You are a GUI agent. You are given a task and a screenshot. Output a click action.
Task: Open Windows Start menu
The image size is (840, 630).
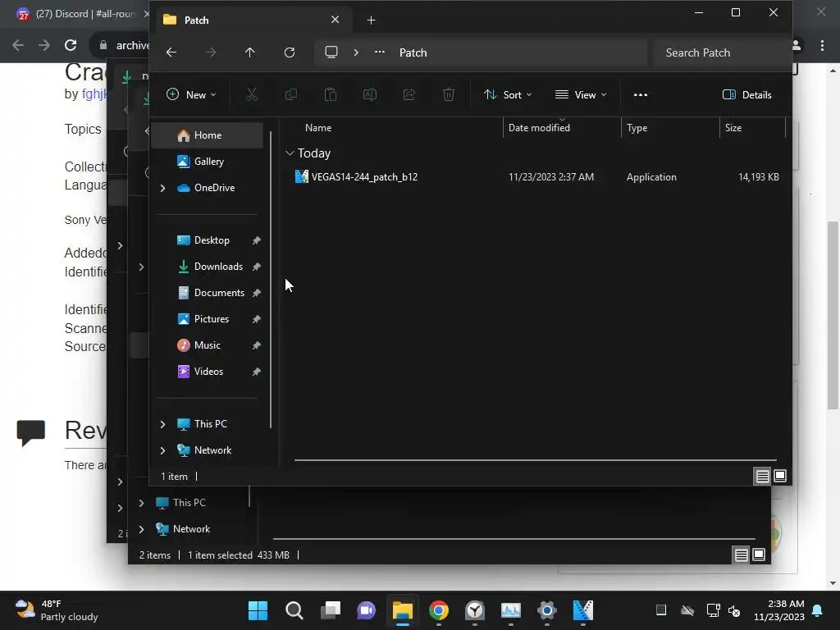(258, 610)
